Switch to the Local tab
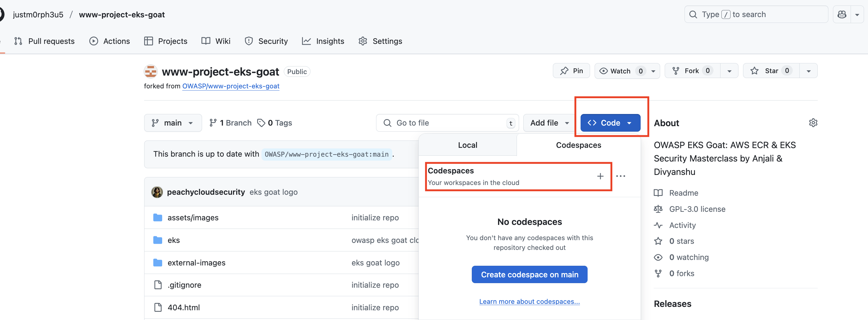 467,145
